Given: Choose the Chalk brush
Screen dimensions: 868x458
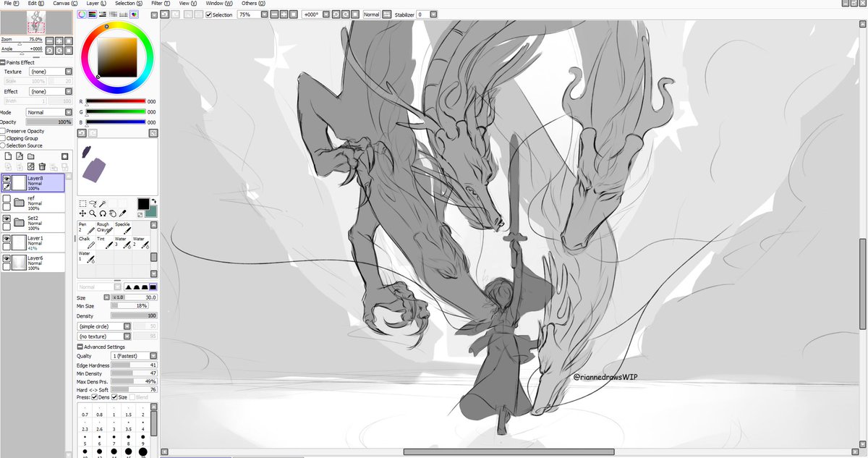Looking at the screenshot, I should click(x=88, y=244).
